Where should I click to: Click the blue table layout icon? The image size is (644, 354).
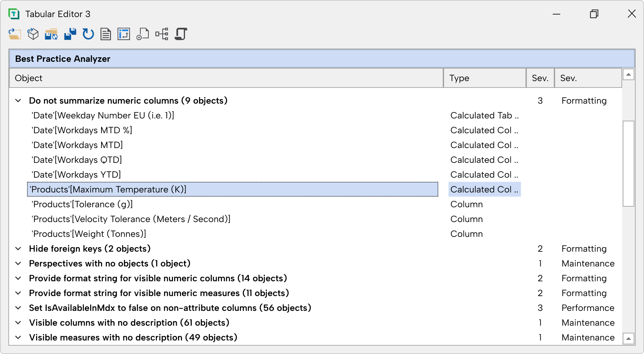pyautogui.click(x=124, y=34)
